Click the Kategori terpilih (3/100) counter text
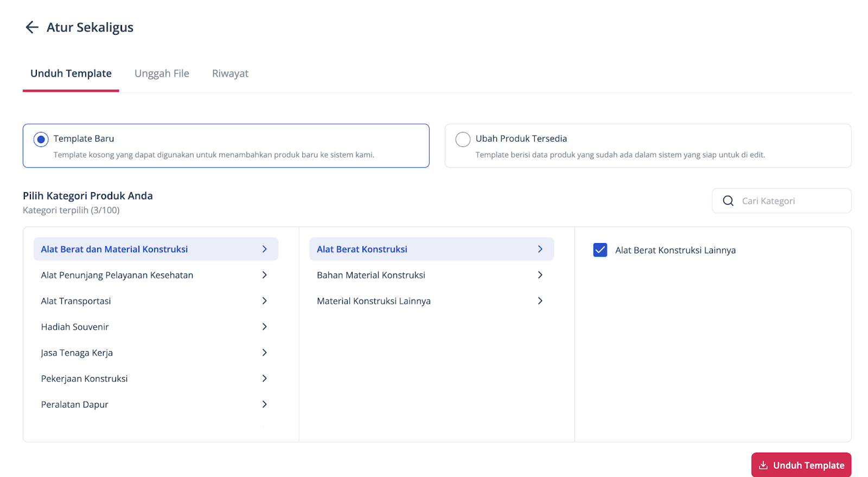 [x=71, y=210]
